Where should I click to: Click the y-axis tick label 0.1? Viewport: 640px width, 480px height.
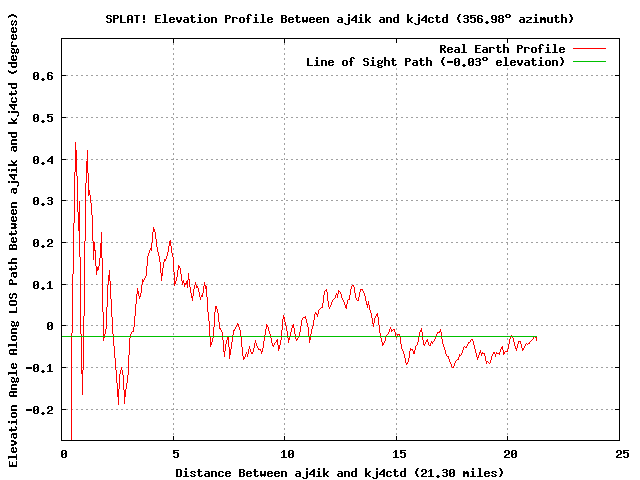click(43, 285)
